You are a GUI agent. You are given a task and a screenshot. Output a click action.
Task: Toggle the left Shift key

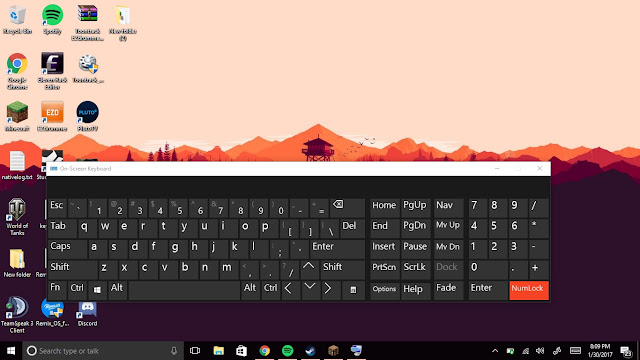coord(72,269)
